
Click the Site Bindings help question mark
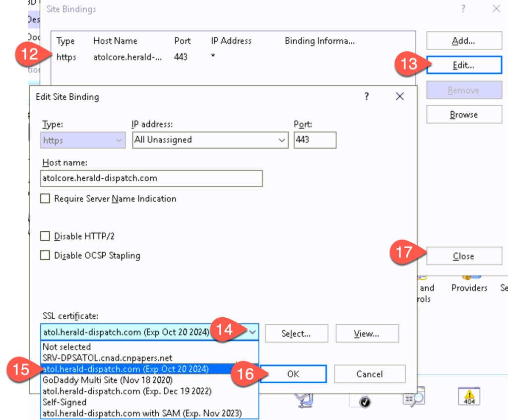click(463, 9)
